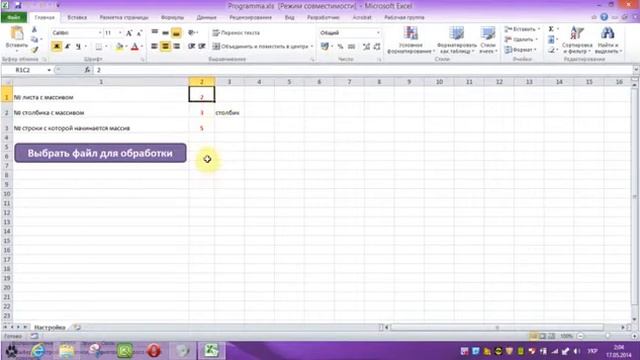640x360 pixels.
Task: Switch to the Разметка страницы tab
Action: point(124,18)
